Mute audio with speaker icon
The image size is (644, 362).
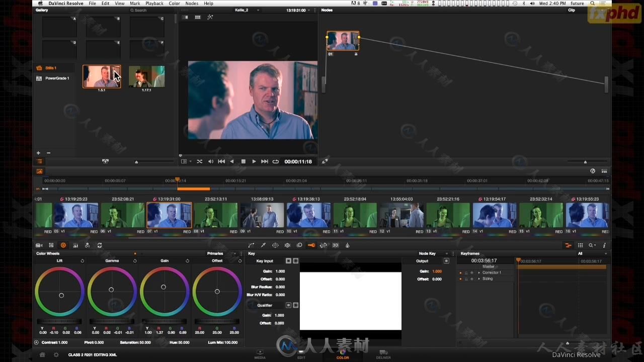211,161
